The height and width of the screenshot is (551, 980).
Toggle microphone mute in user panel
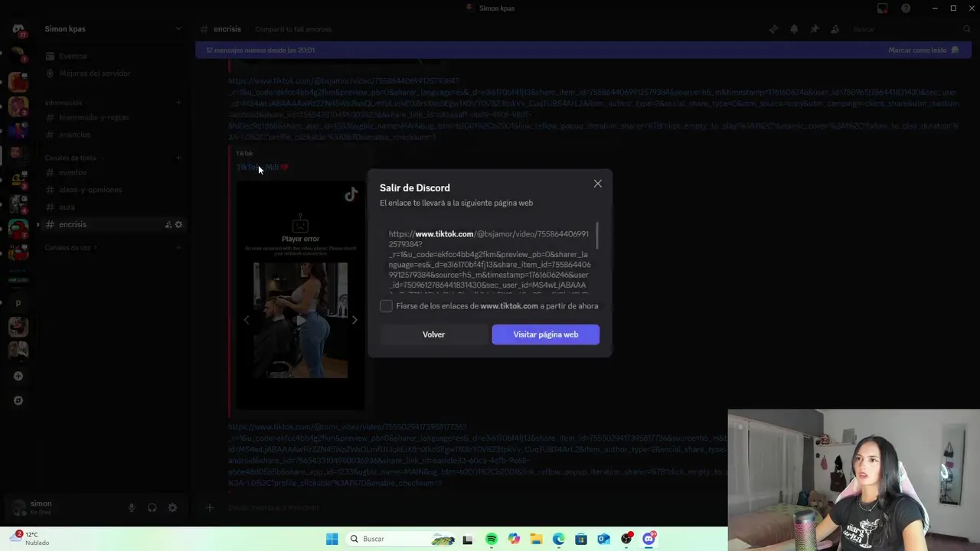132,507
